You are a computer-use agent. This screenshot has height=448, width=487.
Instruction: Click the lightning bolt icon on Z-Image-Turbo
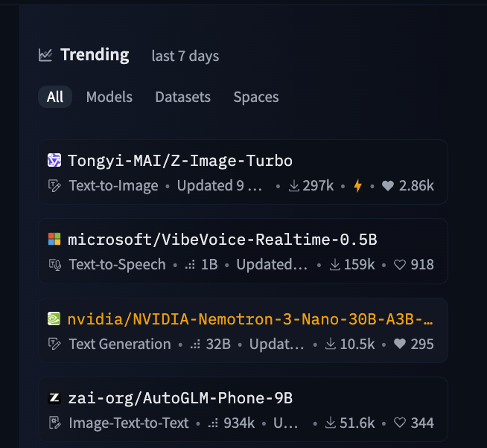tap(357, 185)
